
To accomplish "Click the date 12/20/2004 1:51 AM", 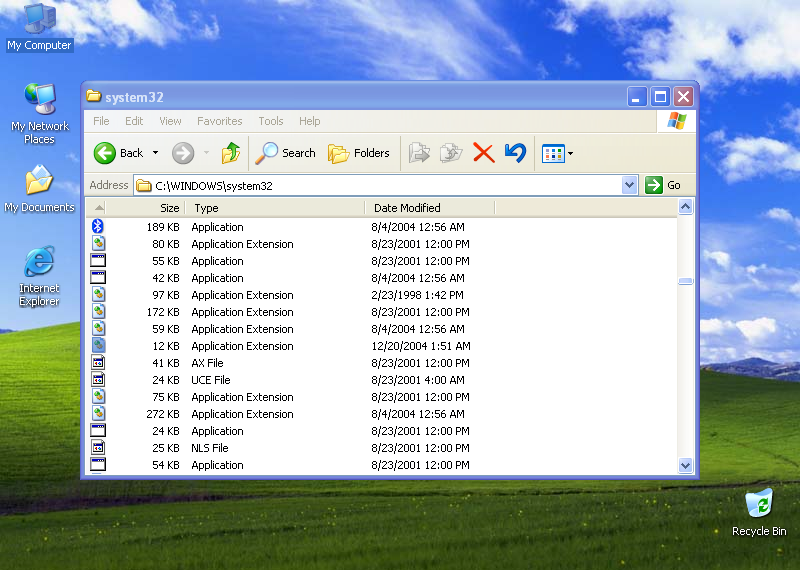I will (x=420, y=346).
